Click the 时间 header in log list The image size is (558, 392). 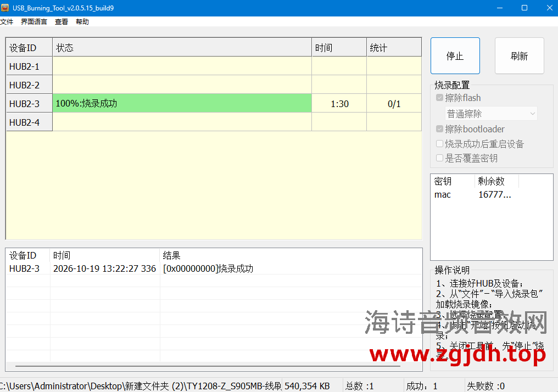point(105,255)
